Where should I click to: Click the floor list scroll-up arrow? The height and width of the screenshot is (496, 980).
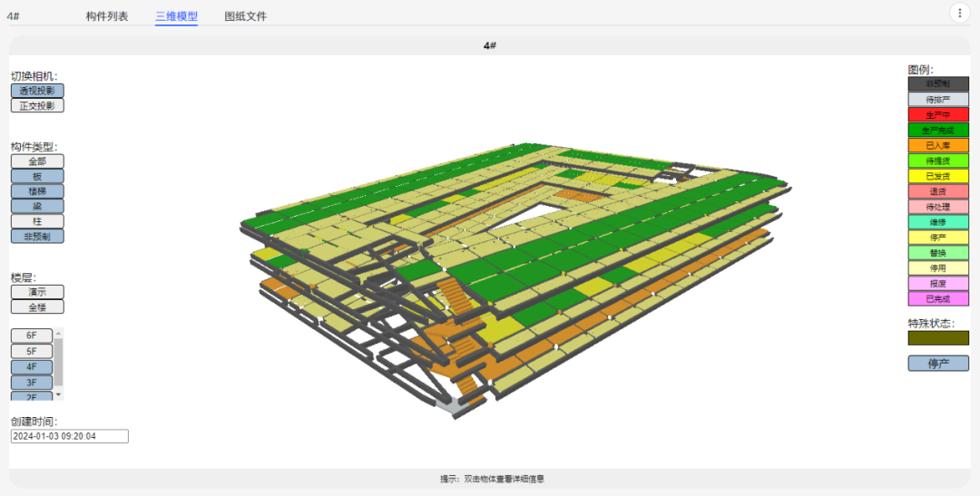59,333
